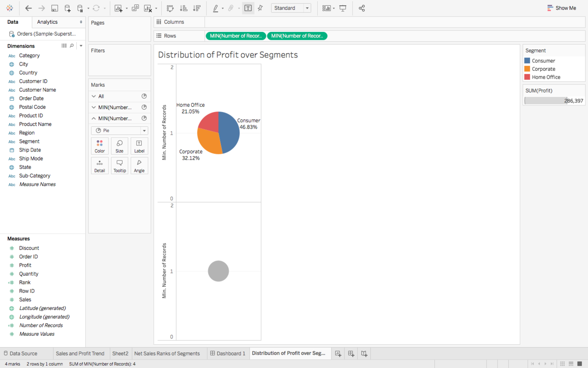Image resolution: width=588 pixels, height=368 pixels.
Task: Click the Label marks button
Action: (x=139, y=146)
